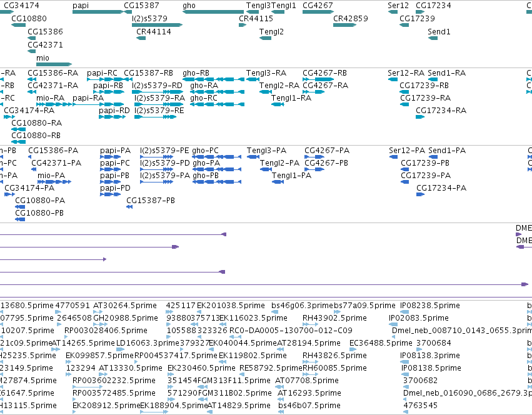The width and height of the screenshot is (532, 415).
Task: Open the CG10880-RB transcript label
Action: [x=36, y=136]
